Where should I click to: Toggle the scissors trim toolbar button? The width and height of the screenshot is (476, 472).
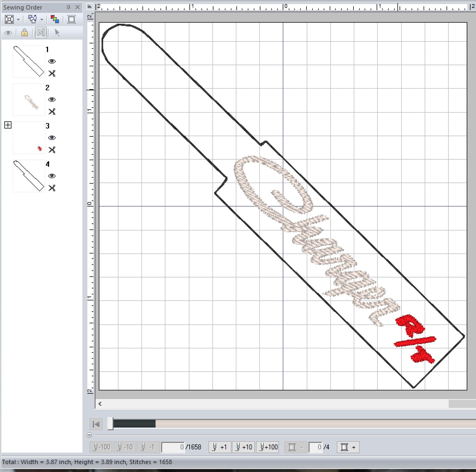pyautogui.click(x=41, y=33)
